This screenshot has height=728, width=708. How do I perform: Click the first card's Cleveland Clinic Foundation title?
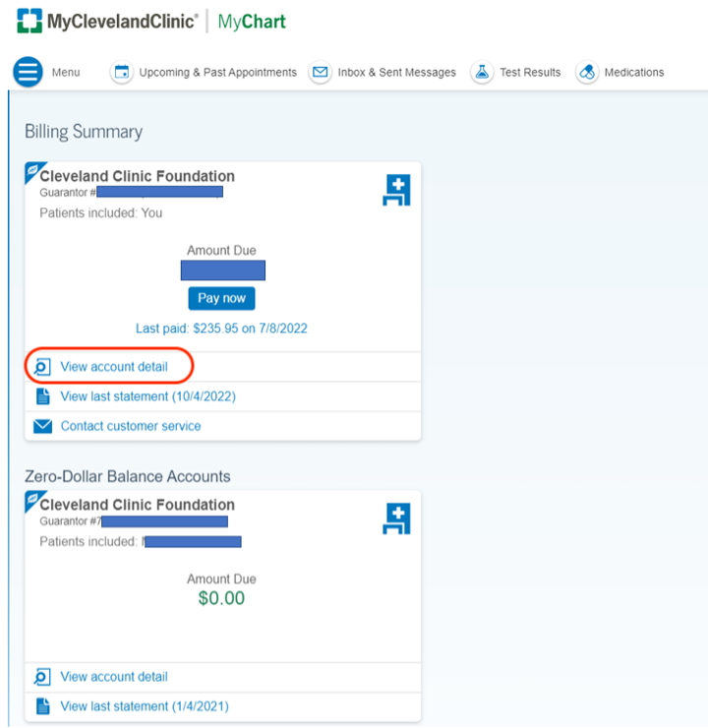(x=138, y=176)
